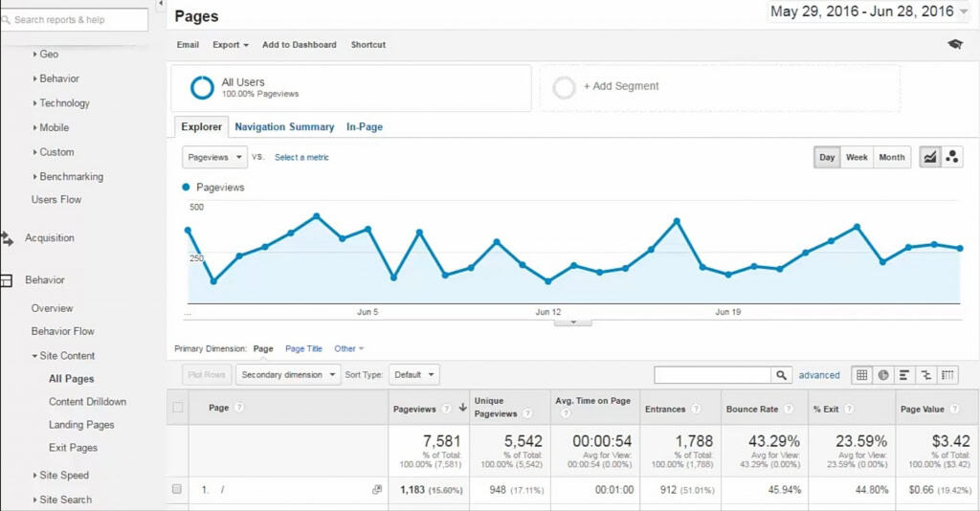980x511 pixels.
Task: Expand the Site Speed menu item
Action: click(x=63, y=476)
